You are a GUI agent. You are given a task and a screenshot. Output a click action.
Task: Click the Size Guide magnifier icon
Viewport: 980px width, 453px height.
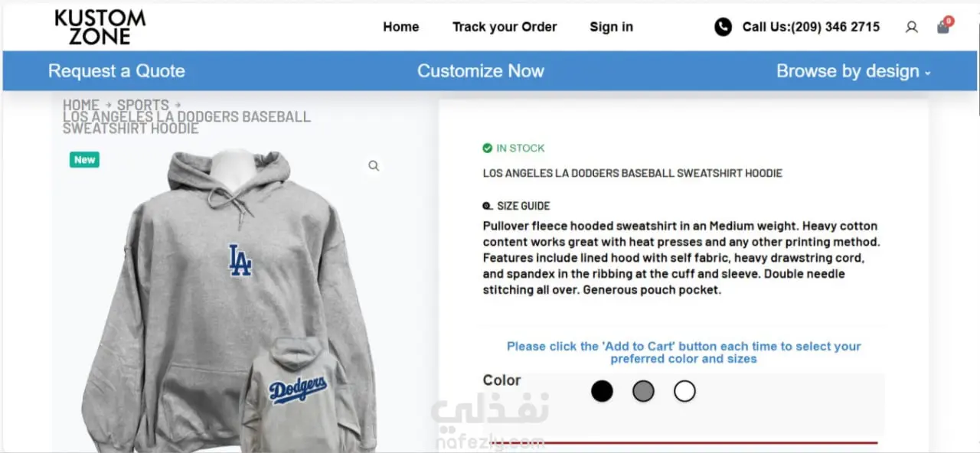point(487,206)
